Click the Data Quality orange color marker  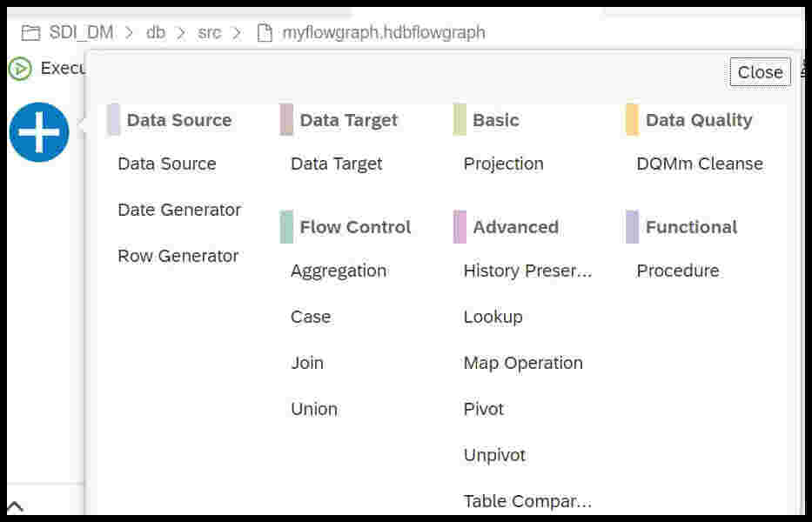click(x=632, y=120)
